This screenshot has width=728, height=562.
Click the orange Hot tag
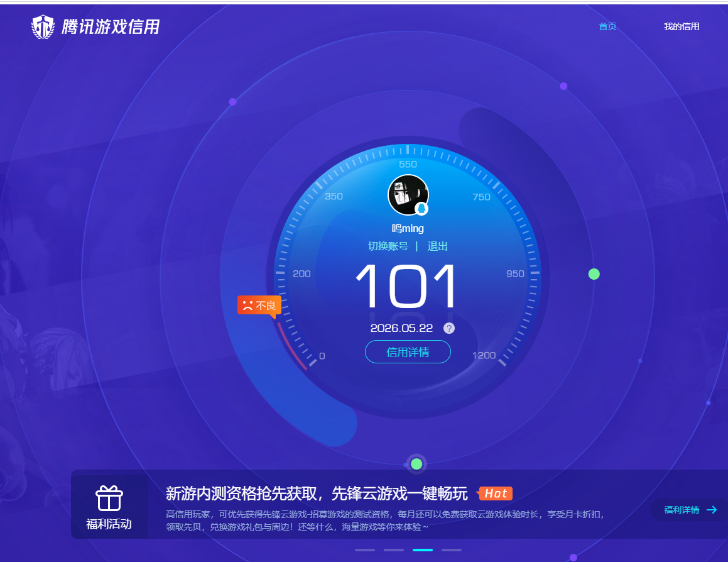tap(496, 493)
